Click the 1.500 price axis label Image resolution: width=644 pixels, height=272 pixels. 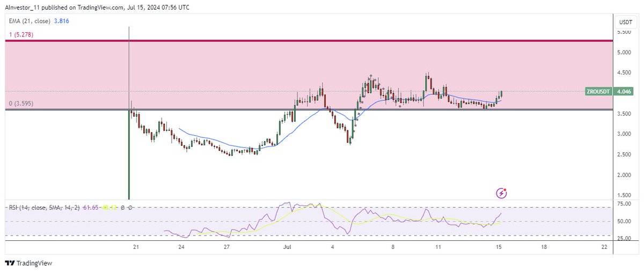tap(624, 195)
